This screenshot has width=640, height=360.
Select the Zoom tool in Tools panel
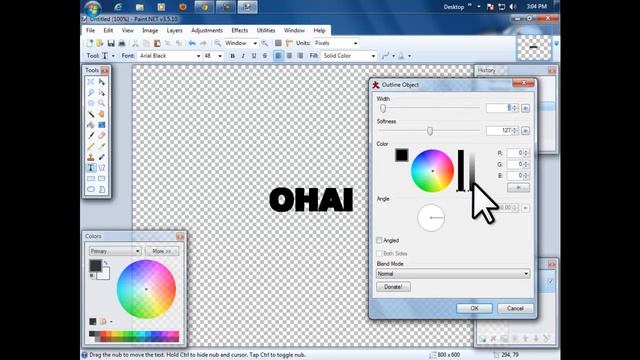[102, 103]
